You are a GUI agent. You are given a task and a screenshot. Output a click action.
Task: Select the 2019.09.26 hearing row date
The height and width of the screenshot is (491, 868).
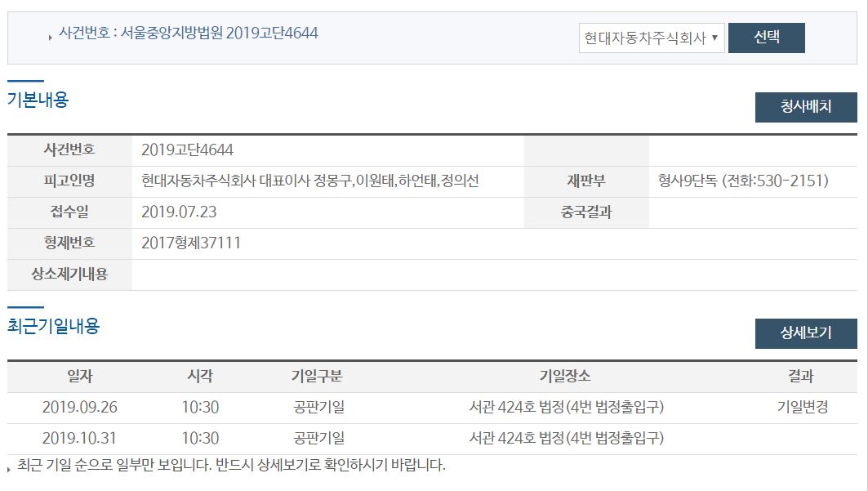tap(80, 408)
